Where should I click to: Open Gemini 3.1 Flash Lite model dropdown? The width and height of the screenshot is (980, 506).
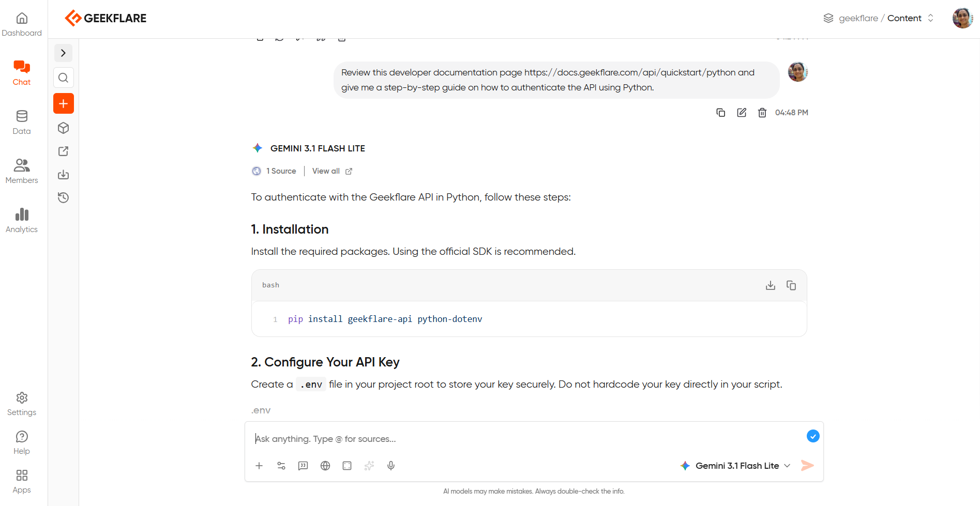(x=735, y=466)
